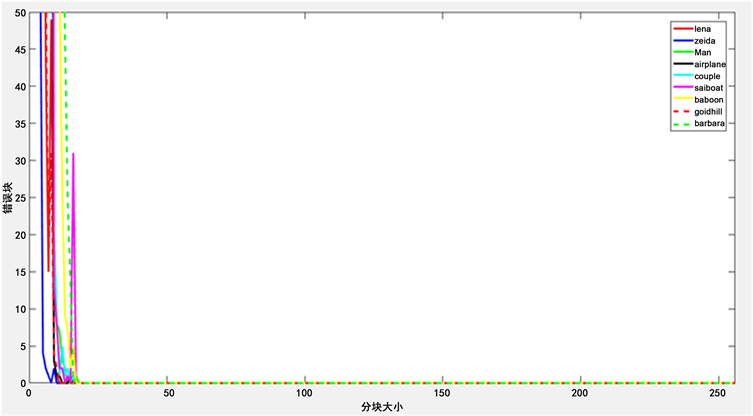
Task: Click the y-axis label 错误块
Action: 7,196
